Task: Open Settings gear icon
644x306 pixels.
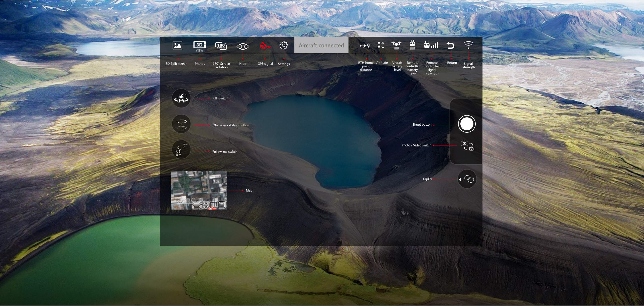Action: tap(284, 45)
